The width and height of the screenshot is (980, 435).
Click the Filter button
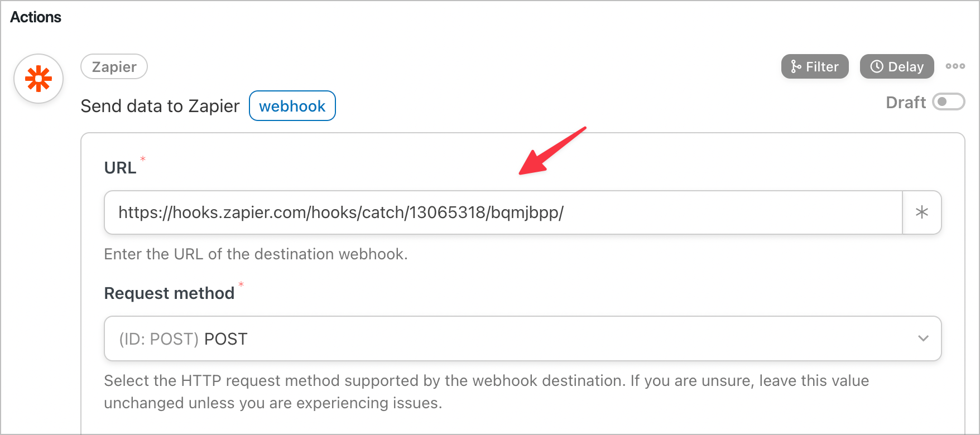click(x=815, y=66)
